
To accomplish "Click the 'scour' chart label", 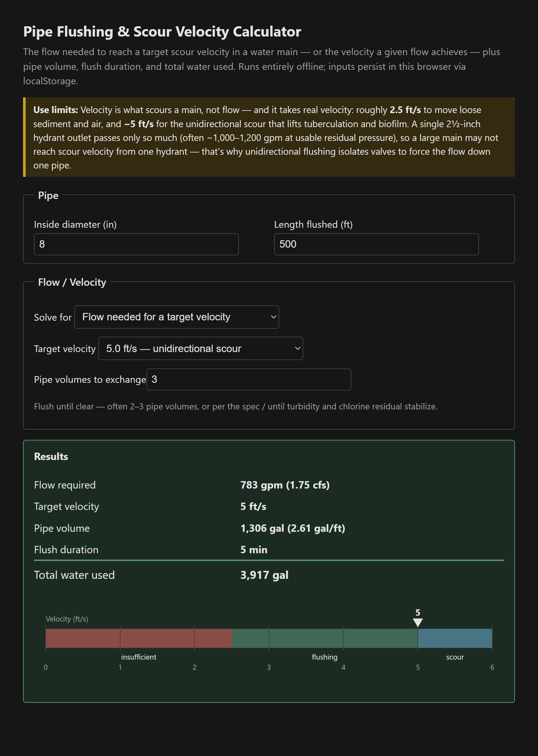I will tap(455, 657).
